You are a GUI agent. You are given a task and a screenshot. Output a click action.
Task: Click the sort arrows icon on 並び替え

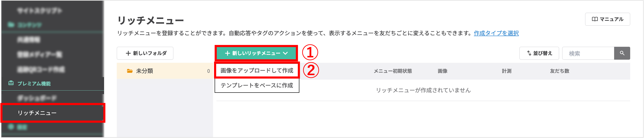tap(529, 53)
